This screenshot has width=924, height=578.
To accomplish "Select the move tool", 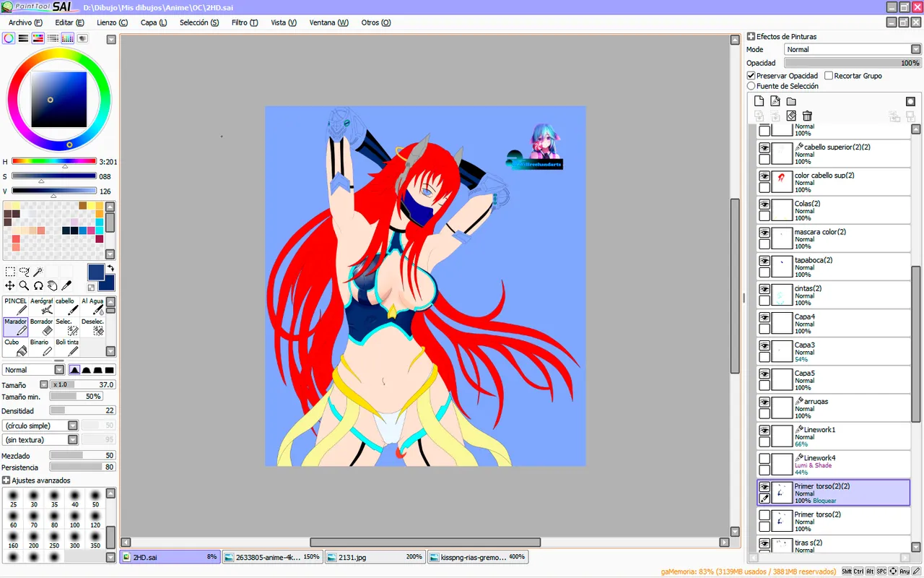I will pos(10,286).
